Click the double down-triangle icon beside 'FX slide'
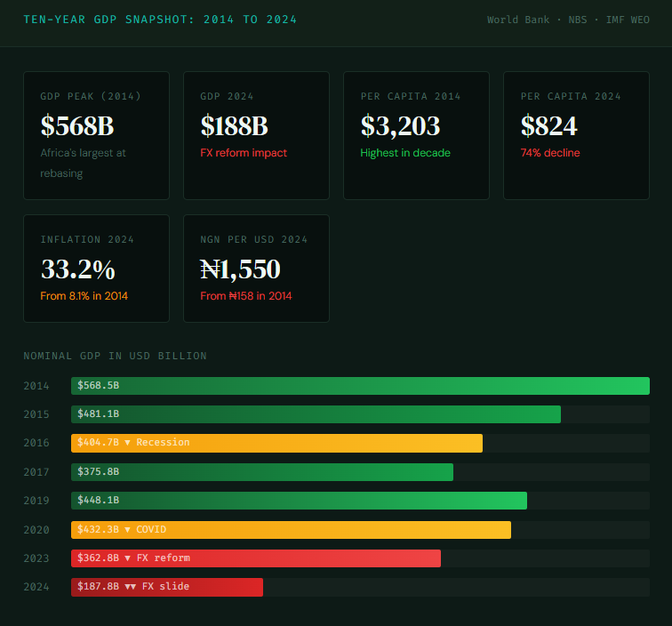The width and height of the screenshot is (672, 626). click(x=131, y=587)
